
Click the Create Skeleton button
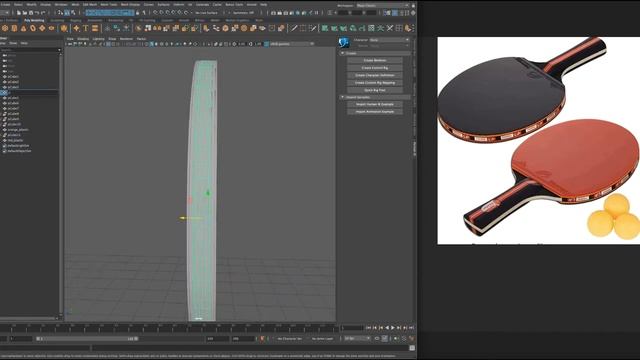click(x=375, y=60)
